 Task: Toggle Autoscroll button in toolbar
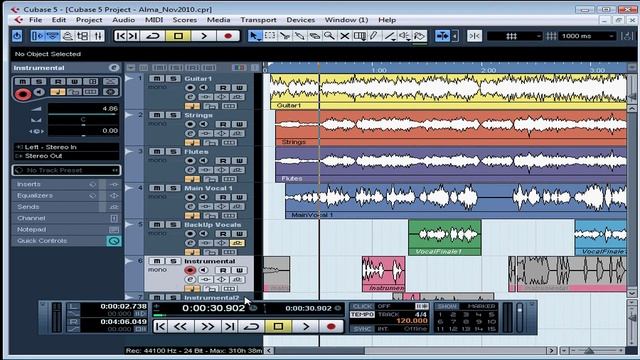[442, 36]
